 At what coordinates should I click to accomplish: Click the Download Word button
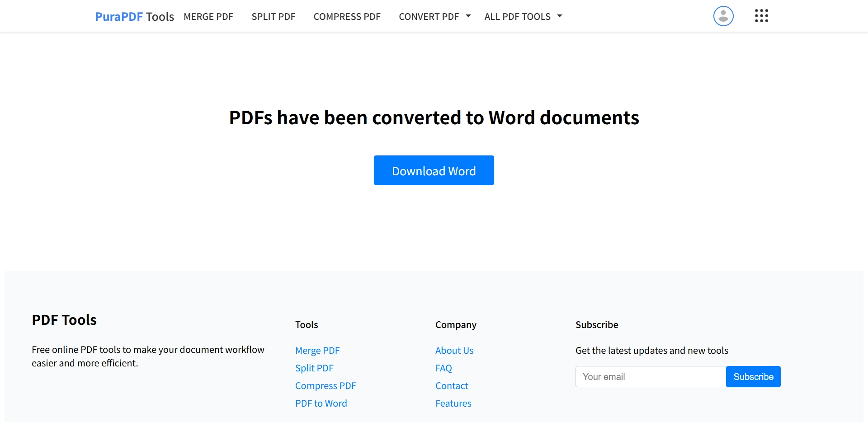434,170
